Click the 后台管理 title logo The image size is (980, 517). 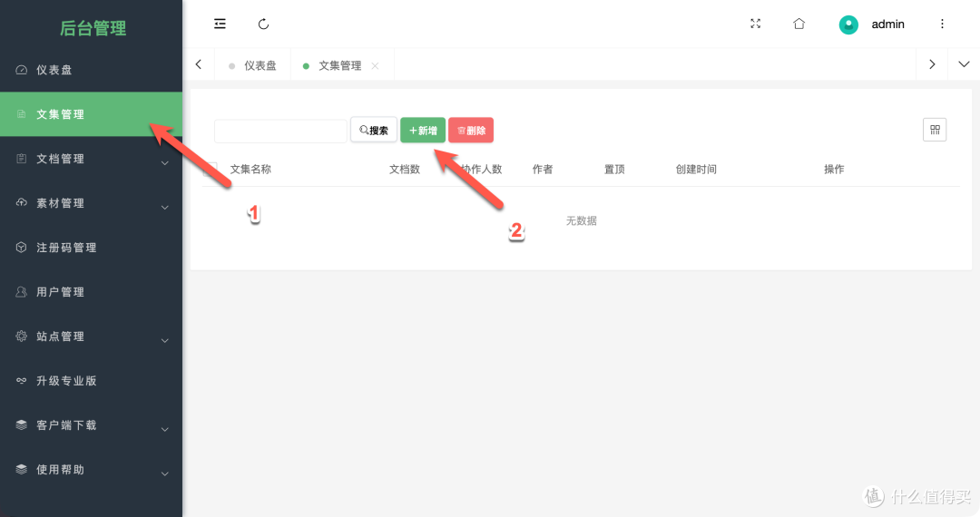click(x=93, y=28)
